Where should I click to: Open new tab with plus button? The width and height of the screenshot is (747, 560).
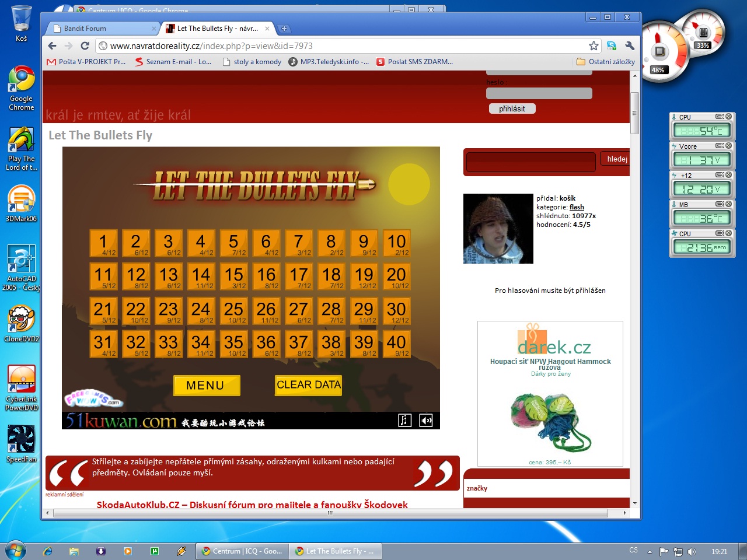click(x=284, y=29)
